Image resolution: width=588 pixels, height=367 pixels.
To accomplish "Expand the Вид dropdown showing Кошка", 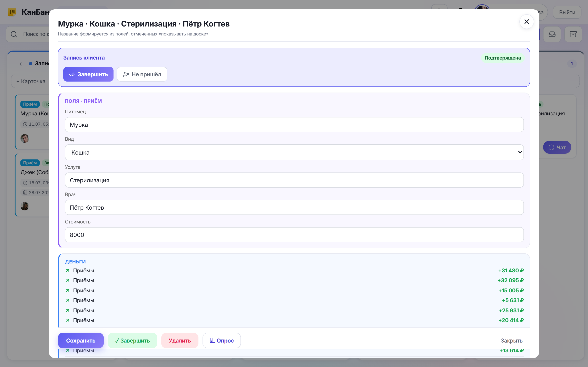I will point(294,153).
